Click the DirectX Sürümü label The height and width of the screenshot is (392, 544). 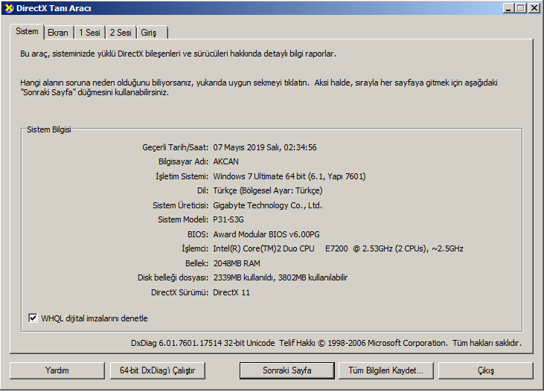tap(179, 292)
